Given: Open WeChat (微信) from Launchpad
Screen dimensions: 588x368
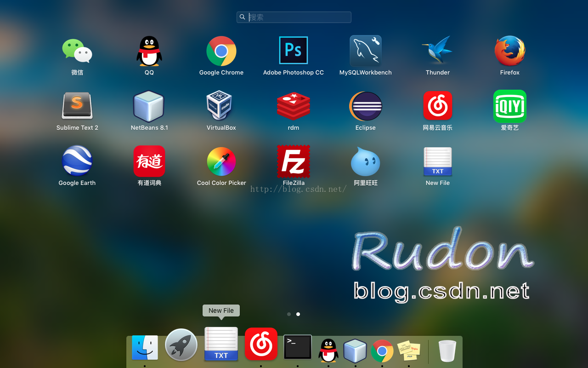Looking at the screenshot, I should pyautogui.click(x=77, y=51).
